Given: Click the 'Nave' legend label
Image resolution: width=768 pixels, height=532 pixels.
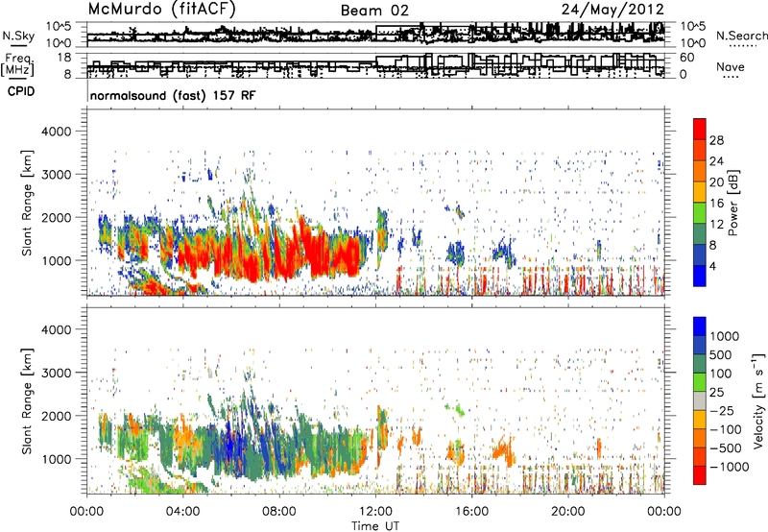Looking at the screenshot, I should click(x=731, y=66).
